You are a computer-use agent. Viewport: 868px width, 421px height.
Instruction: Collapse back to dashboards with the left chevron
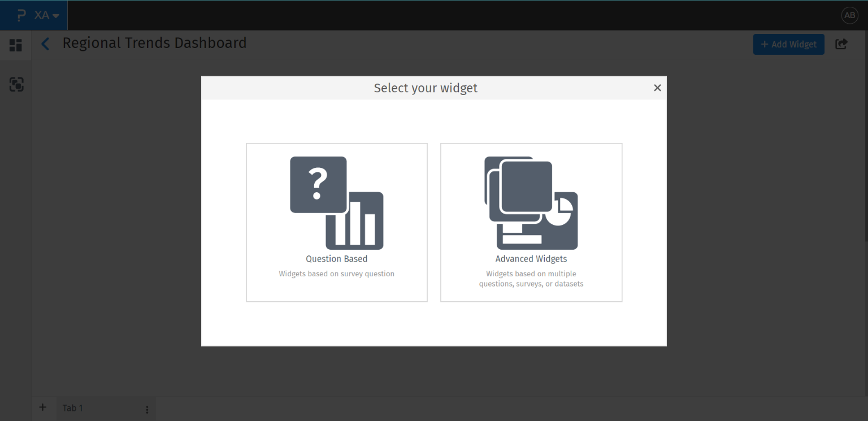(x=45, y=44)
